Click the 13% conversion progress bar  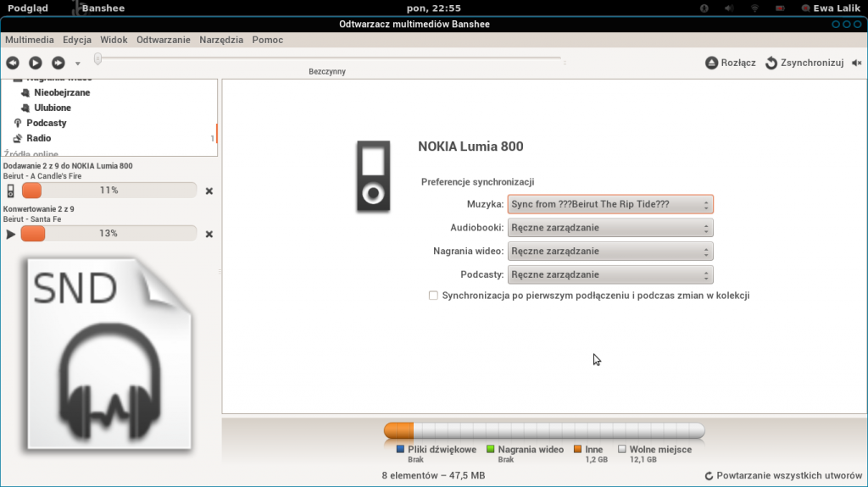click(x=108, y=234)
